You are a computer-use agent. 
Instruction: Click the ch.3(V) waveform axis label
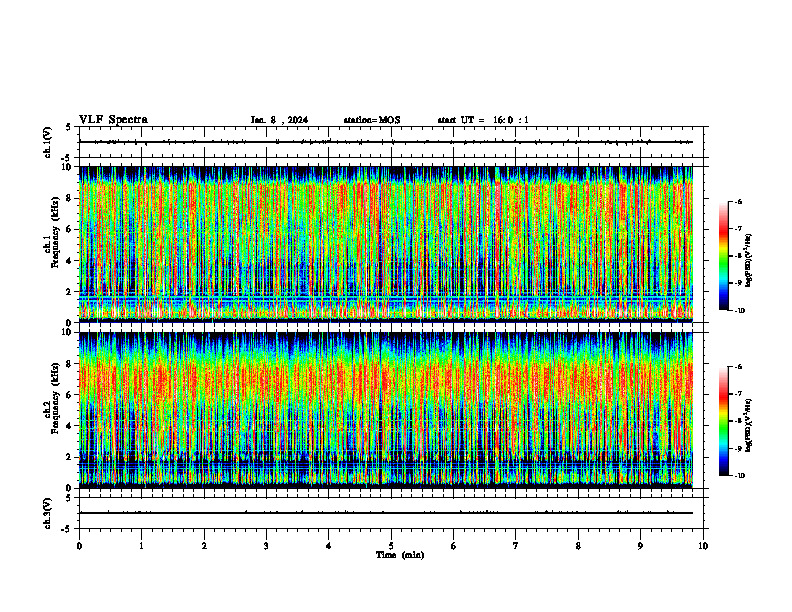coord(47,513)
